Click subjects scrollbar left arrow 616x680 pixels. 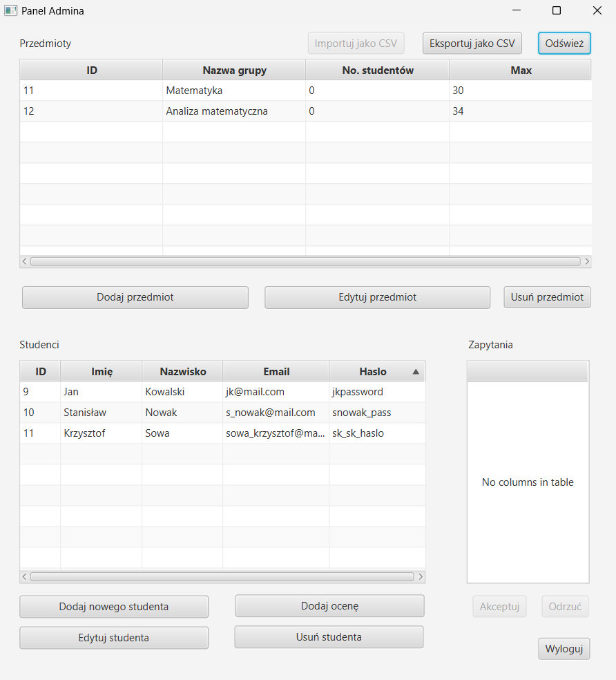[x=24, y=261]
